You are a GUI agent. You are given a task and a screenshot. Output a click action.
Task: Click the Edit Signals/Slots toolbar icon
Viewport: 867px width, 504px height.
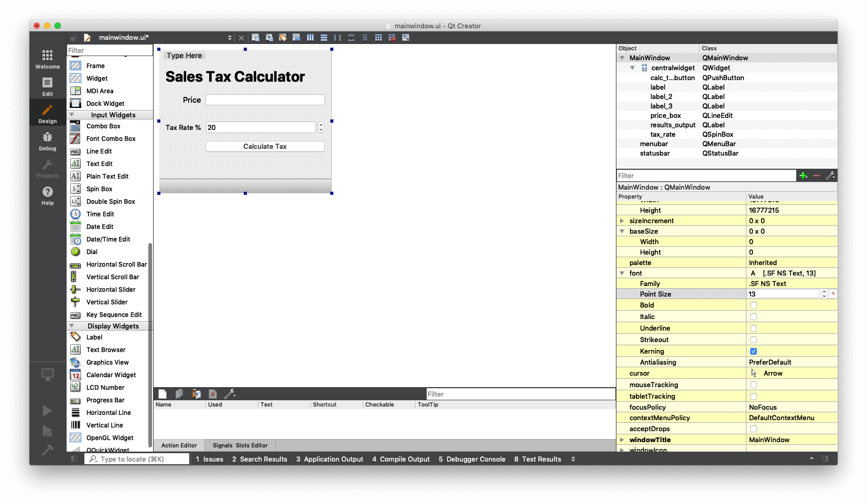269,38
